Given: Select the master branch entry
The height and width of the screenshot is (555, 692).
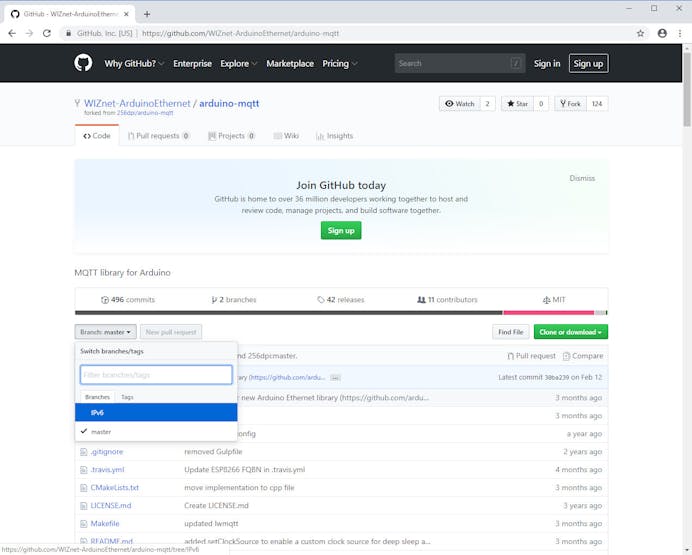Looking at the screenshot, I should (x=156, y=431).
